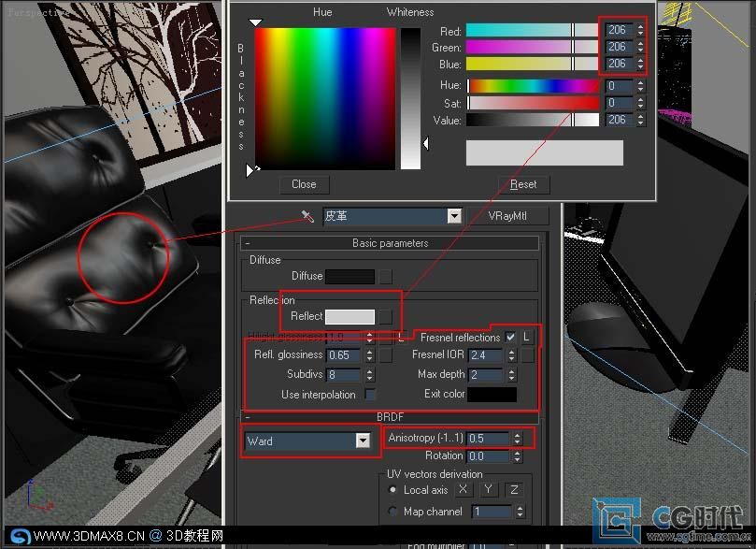Click the material name text field
This screenshot has width=756, height=549.
pyautogui.click(x=386, y=216)
